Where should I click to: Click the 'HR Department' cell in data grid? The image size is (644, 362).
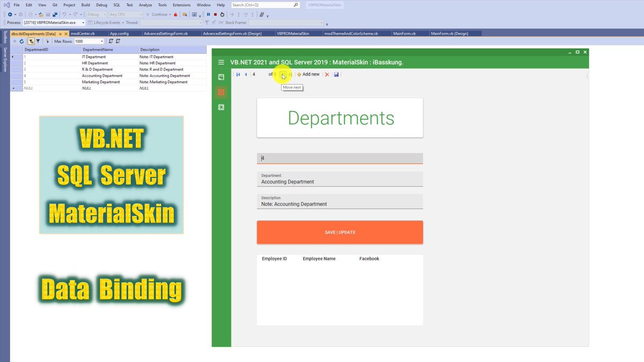[109, 63]
